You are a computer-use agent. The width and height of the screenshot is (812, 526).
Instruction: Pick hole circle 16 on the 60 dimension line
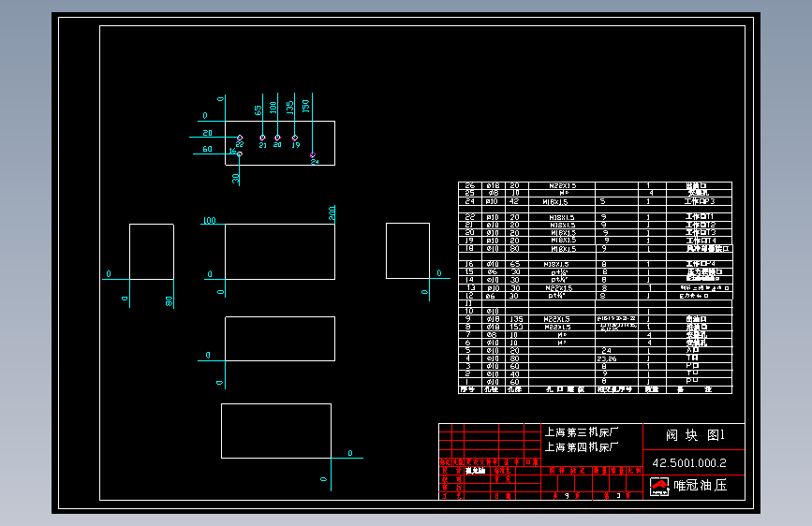(239, 153)
